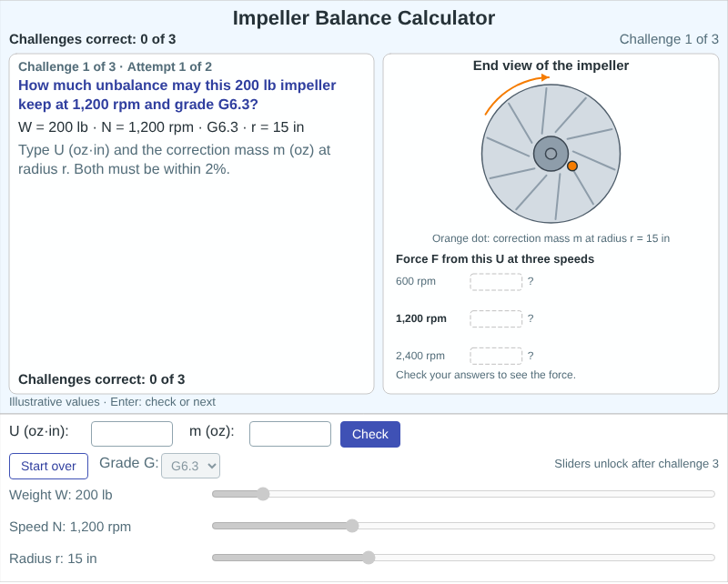Click the question about 200 lb impeller
This screenshot has width=728, height=584.
point(177,95)
